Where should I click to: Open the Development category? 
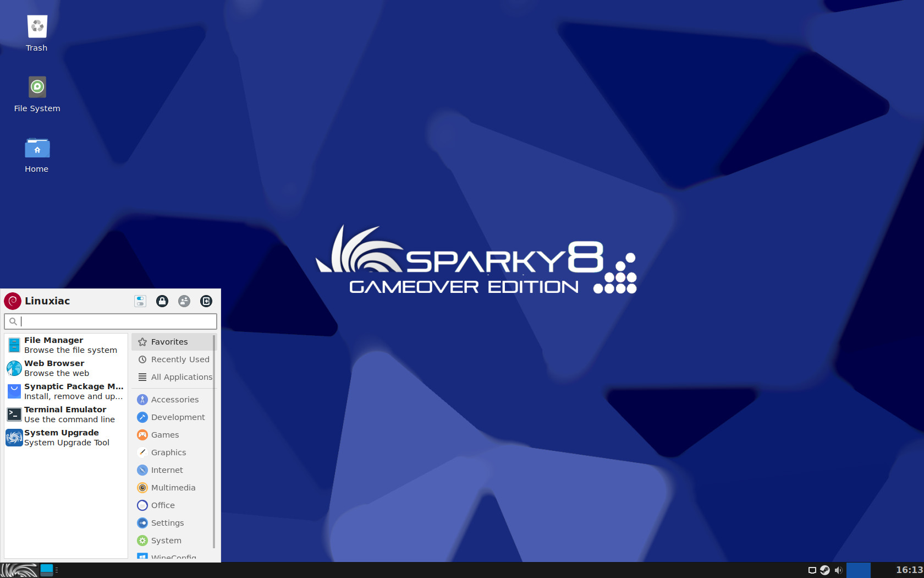pyautogui.click(x=173, y=417)
